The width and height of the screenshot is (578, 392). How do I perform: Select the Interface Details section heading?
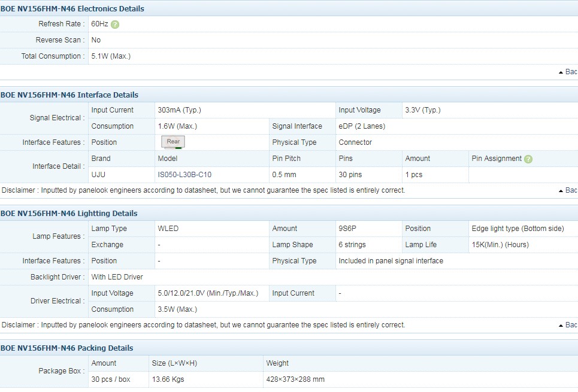point(69,95)
